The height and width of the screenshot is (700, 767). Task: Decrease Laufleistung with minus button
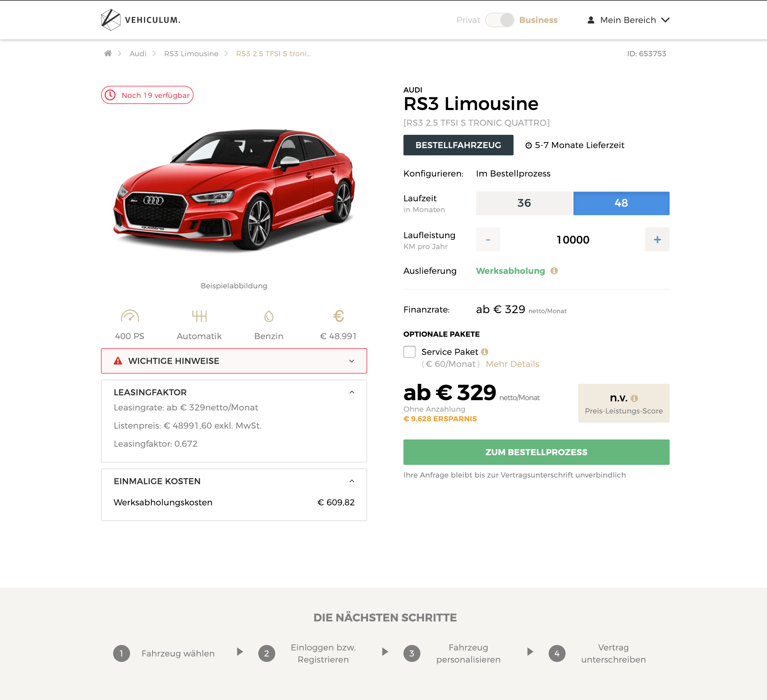pyautogui.click(x=488, y=240)
